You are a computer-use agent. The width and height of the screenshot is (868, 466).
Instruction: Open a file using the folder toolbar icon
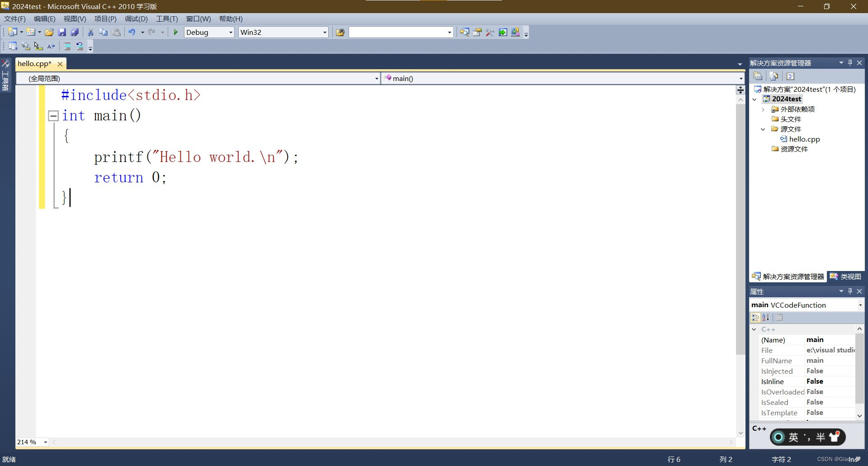coord(50,32)
